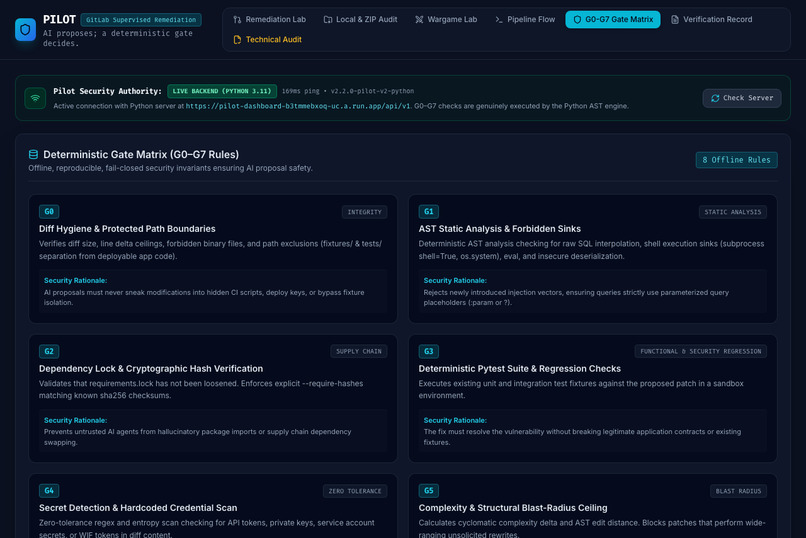Image resolution: width=806 pixels, height=538 pixels.
Task: Open the Technical Audit tab
Action: click(x=268, y=40)
